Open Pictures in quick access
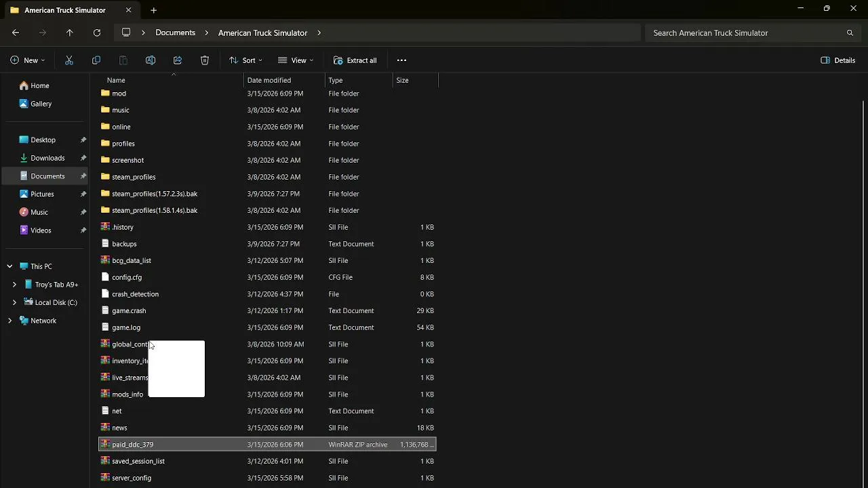Viewport: 868px width, 488px height. 42,194
